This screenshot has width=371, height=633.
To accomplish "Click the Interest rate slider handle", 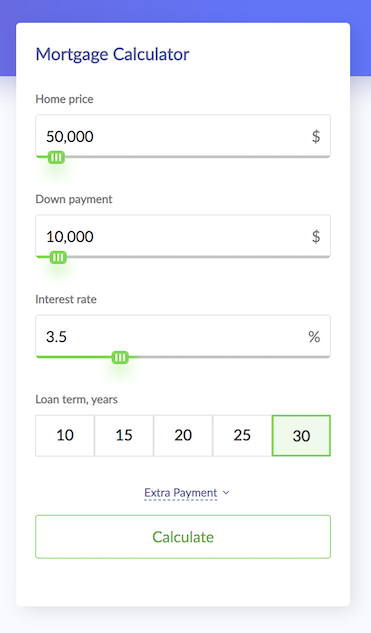I will tap(120, 357).
